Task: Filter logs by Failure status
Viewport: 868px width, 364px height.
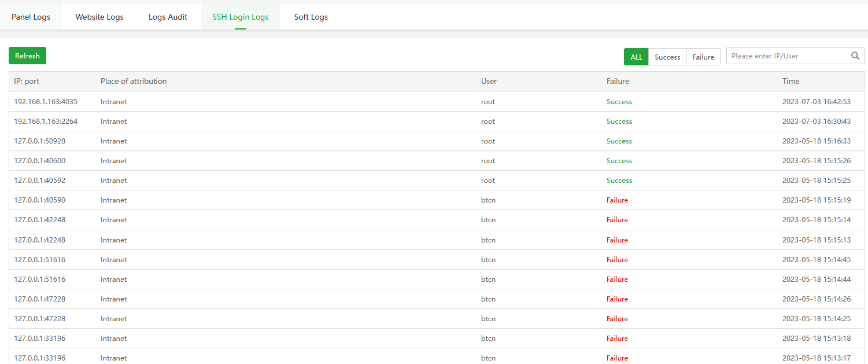Action: click(703, 57)
